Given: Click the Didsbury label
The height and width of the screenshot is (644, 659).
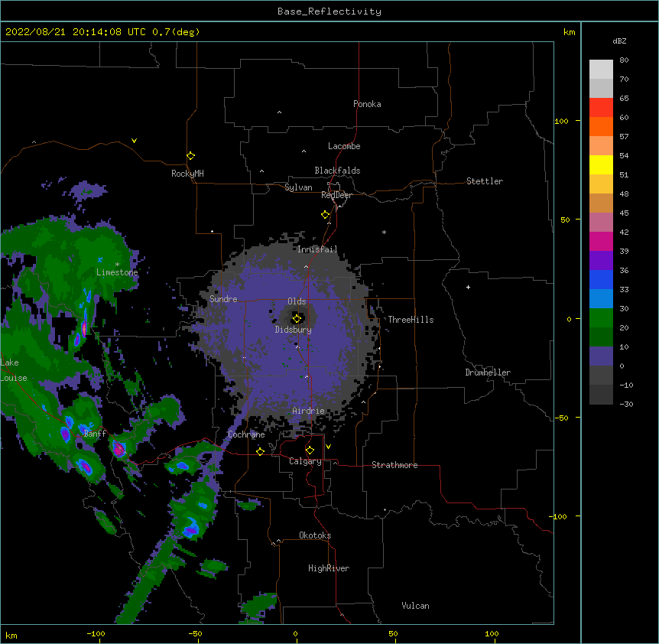Looking at the screenshot, I should pos(294,330).
